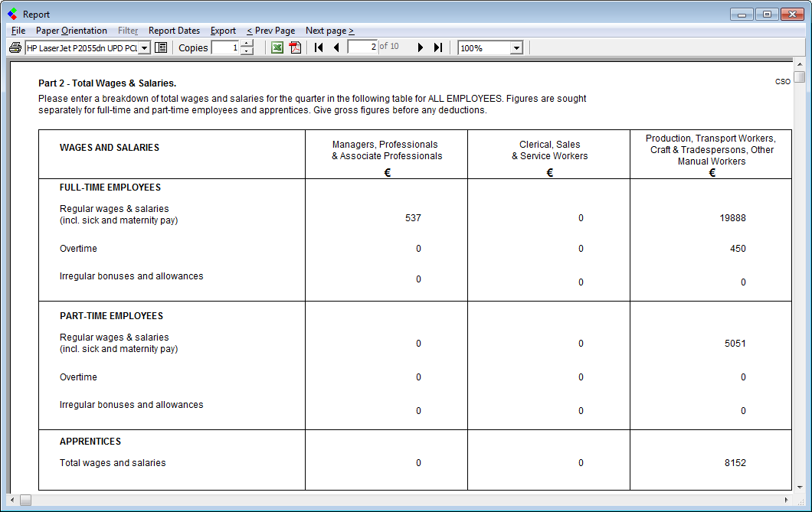This screenshot has height=512, width=812.
Task: Open the Paper Orientation menu
Action: 71,31
